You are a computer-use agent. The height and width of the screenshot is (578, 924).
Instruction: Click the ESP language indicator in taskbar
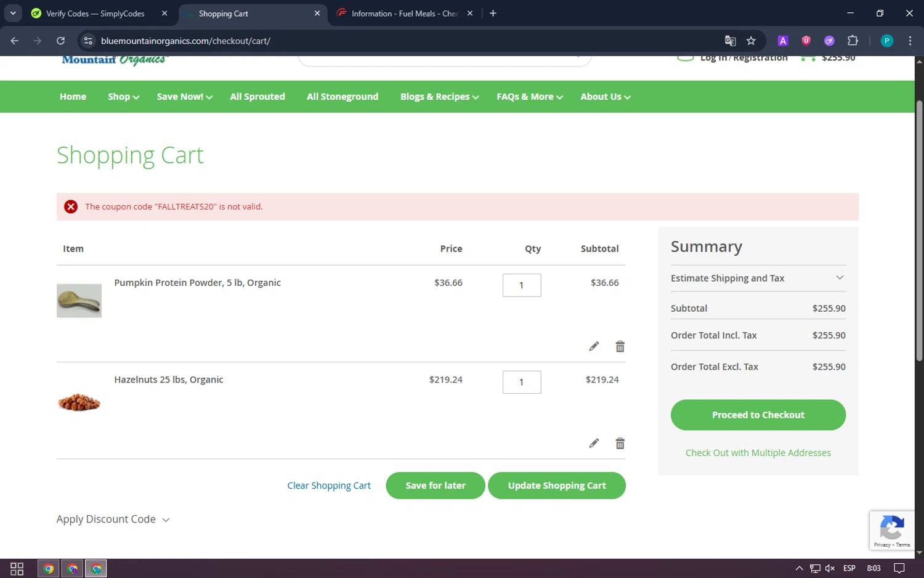pos(849,568)
